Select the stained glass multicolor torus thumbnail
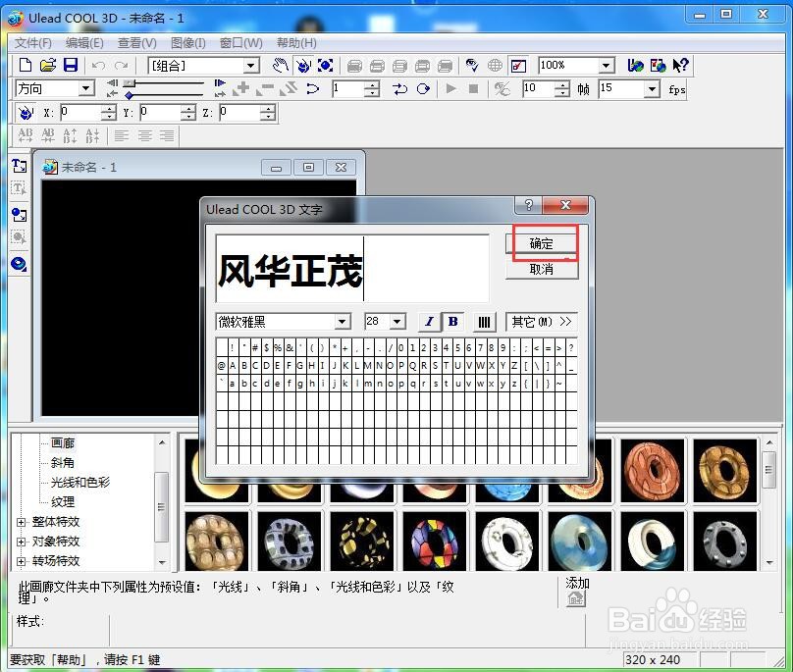This screenshot has width=793, height=672. [434, 541]
